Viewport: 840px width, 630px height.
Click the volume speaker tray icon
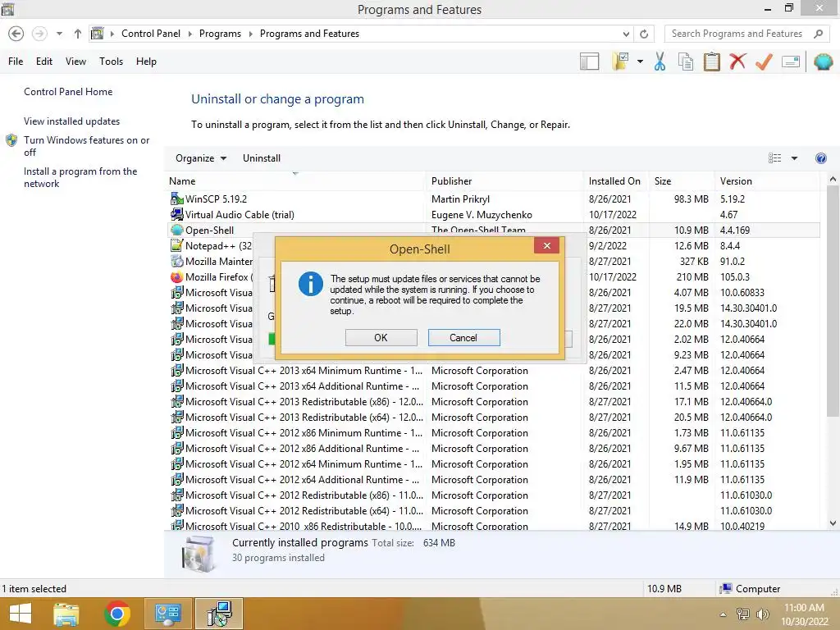click(762, 614)
